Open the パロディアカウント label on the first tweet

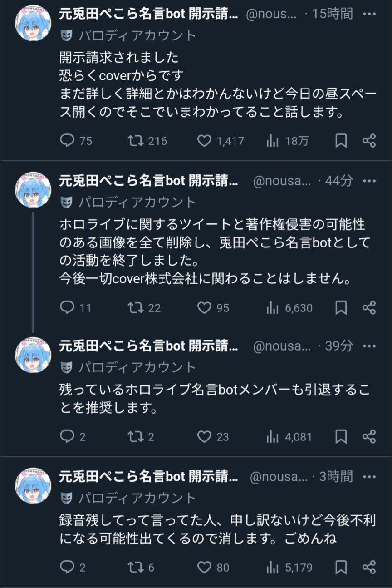coord(137,35)
